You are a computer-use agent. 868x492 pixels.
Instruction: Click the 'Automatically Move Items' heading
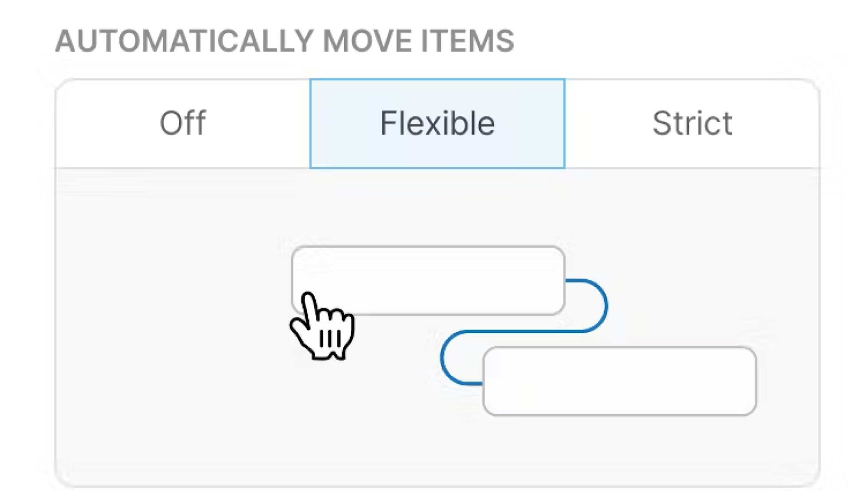tap(284, 41)
